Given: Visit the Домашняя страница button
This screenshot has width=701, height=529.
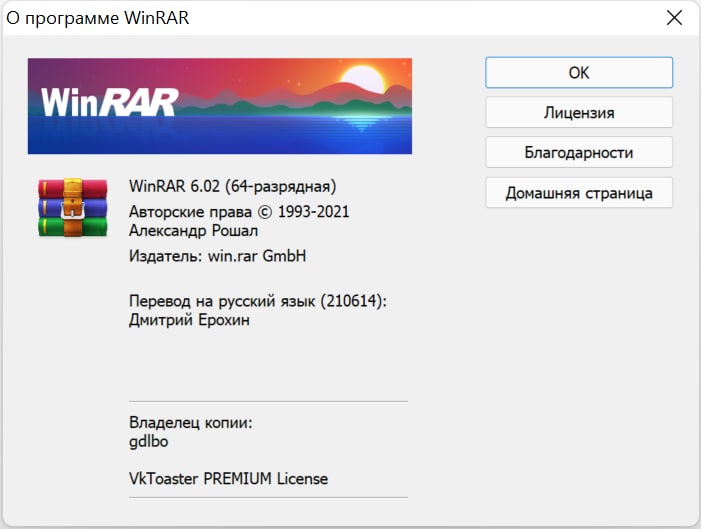Looking at the screenshot, I should [579, 193].
